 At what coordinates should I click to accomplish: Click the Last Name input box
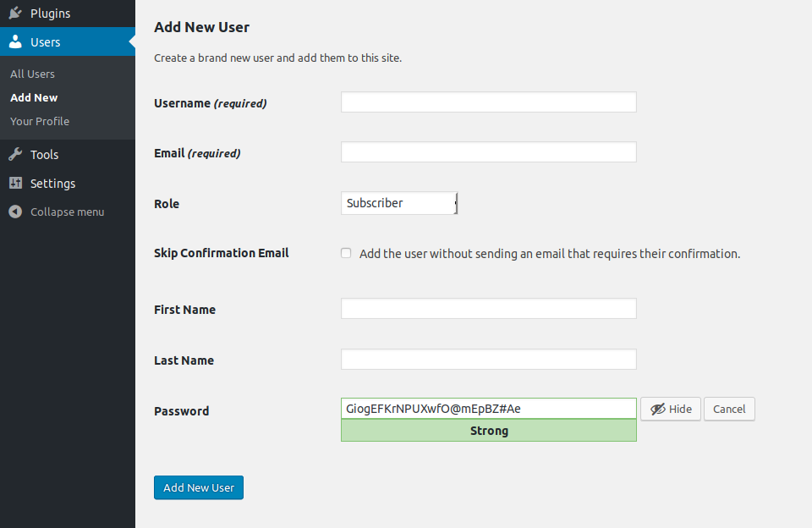[x=488, y=360]
